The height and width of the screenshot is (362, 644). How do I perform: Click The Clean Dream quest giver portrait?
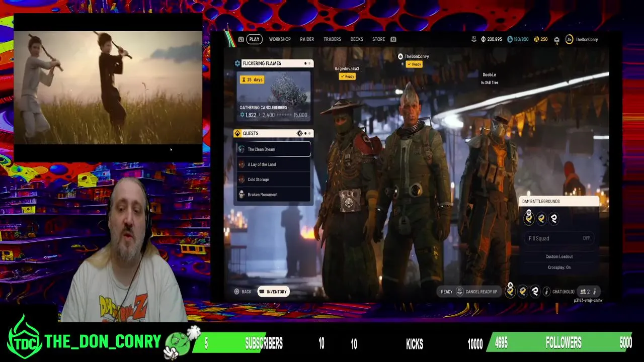(242, 149)
